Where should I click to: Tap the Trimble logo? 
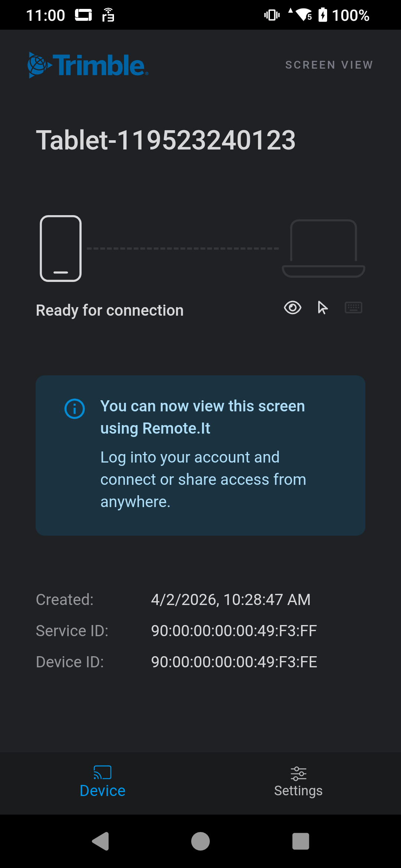[88, 65]
